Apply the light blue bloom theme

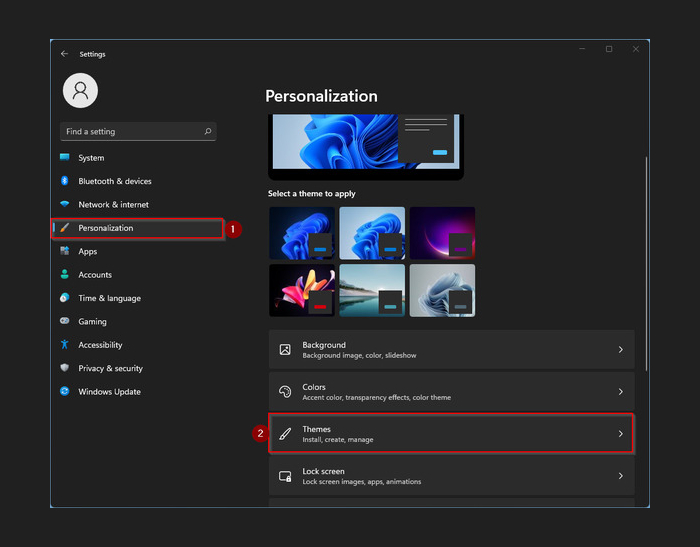tap(372, 233)
